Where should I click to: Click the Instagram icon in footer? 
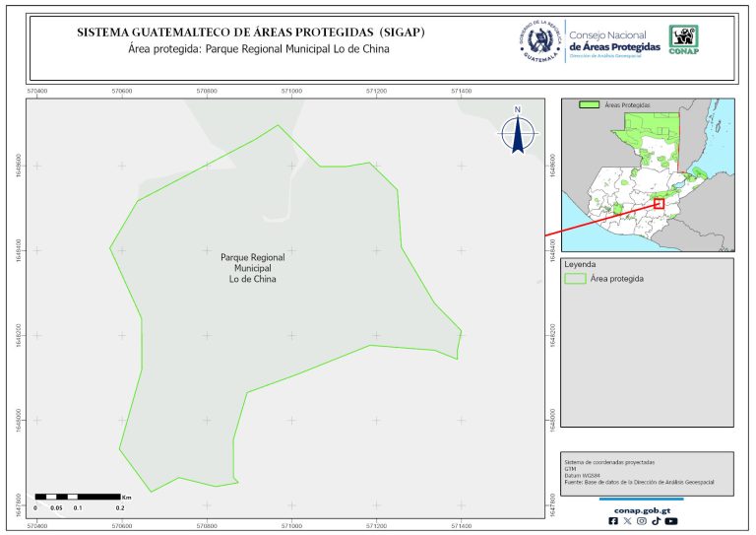(x=642, y=521)
